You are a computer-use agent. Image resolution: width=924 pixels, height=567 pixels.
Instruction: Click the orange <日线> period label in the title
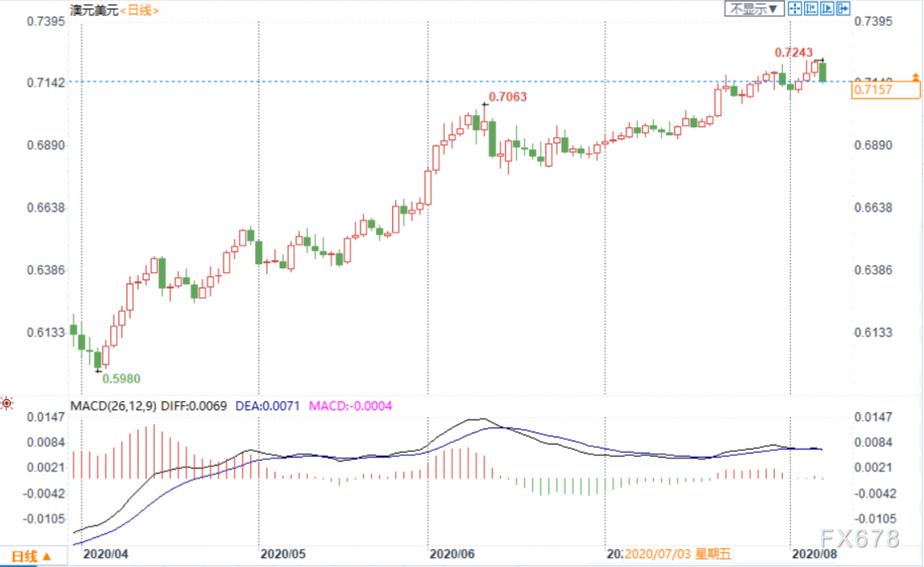139,11
